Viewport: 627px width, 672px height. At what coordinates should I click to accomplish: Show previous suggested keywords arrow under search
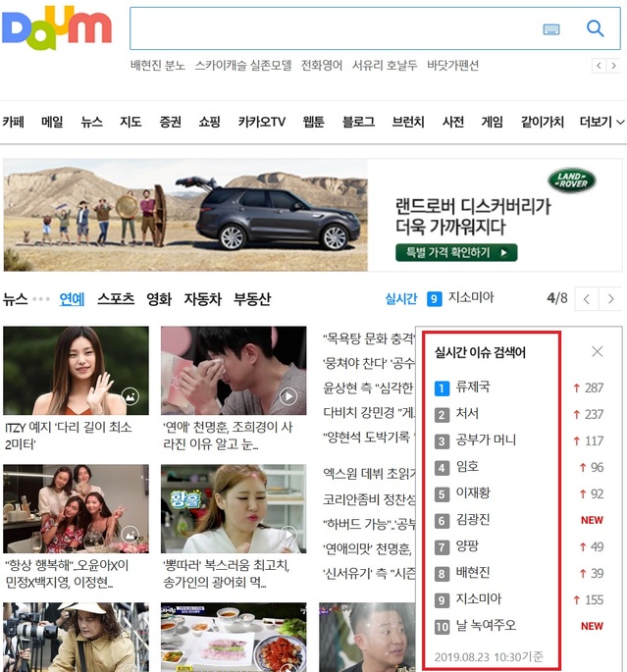tap(599, 66)
